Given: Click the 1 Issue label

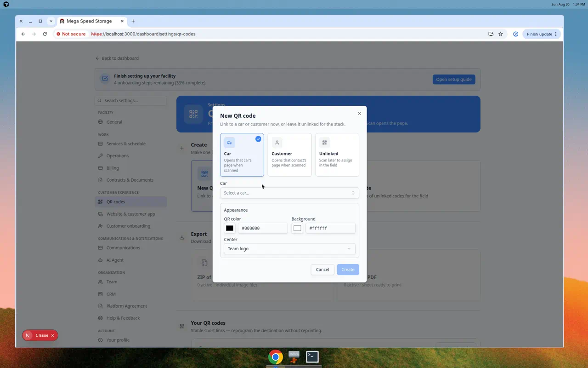Looking at the screenshot, I should click(42, 335).
